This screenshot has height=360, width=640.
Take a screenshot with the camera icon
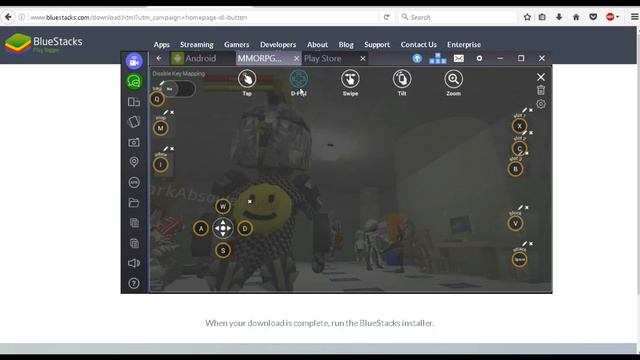pos(134,142)
